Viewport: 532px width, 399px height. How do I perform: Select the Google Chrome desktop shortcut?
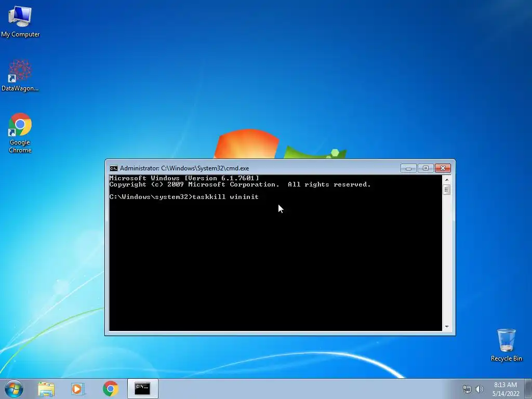20,132
